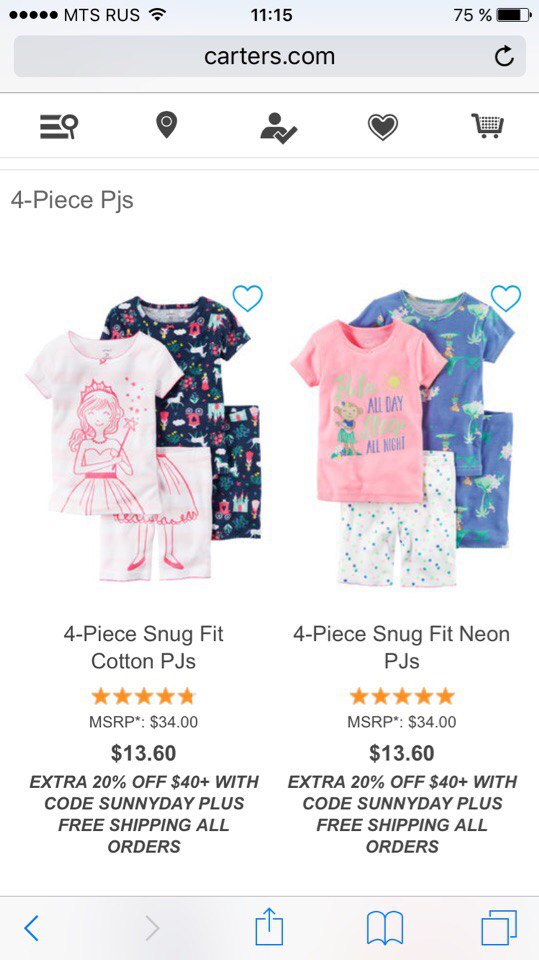Open the shopping cart icon
The image size is (539, 960).
click(488, 126)
